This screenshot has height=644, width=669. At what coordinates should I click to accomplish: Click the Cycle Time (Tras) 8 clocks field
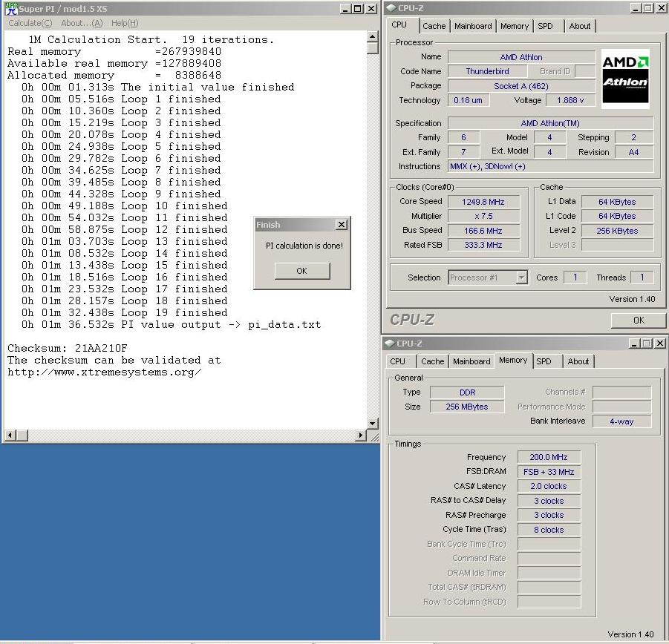(549, 530)
